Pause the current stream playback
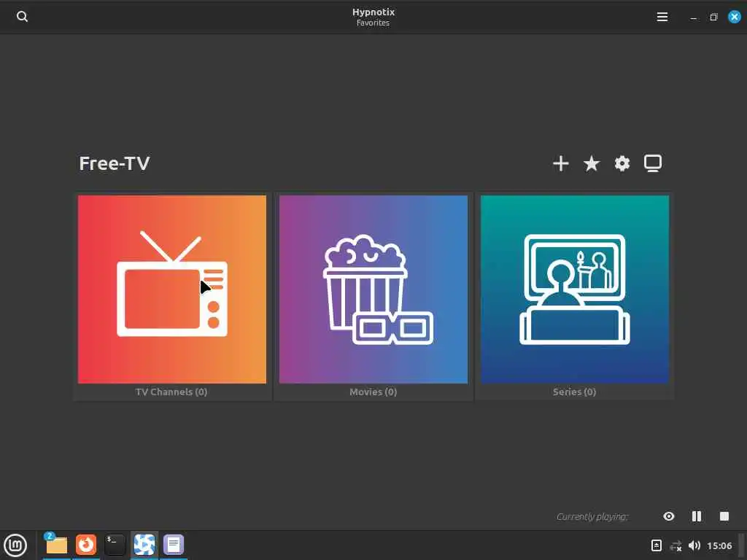The image size is (747, 560). (697, 516)
